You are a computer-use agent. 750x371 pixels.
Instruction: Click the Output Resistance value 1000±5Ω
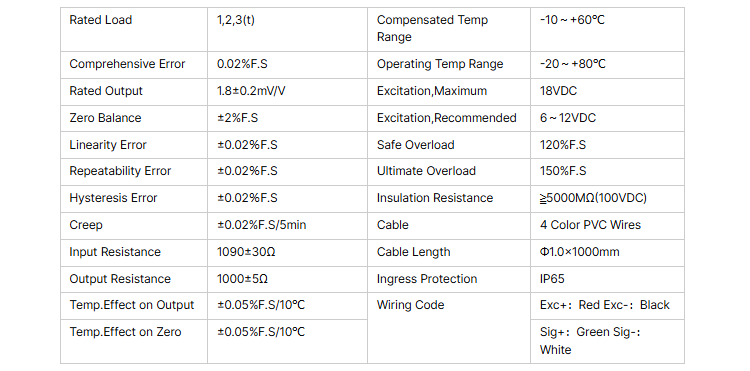(242, 279)
